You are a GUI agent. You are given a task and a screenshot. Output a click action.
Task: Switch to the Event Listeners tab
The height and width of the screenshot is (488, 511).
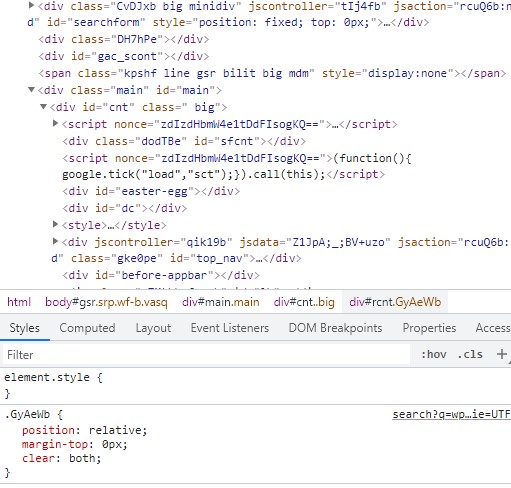coord(230,328)
